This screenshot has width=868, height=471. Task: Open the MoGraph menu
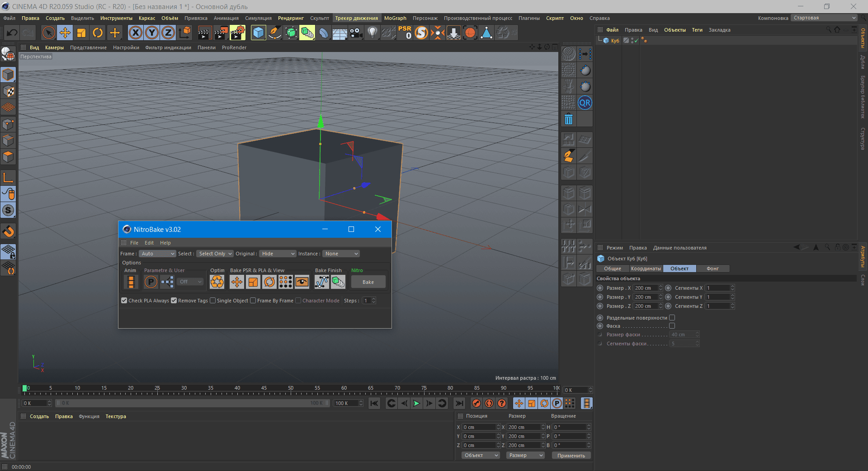pyautogui.click(x=395, y=18)
